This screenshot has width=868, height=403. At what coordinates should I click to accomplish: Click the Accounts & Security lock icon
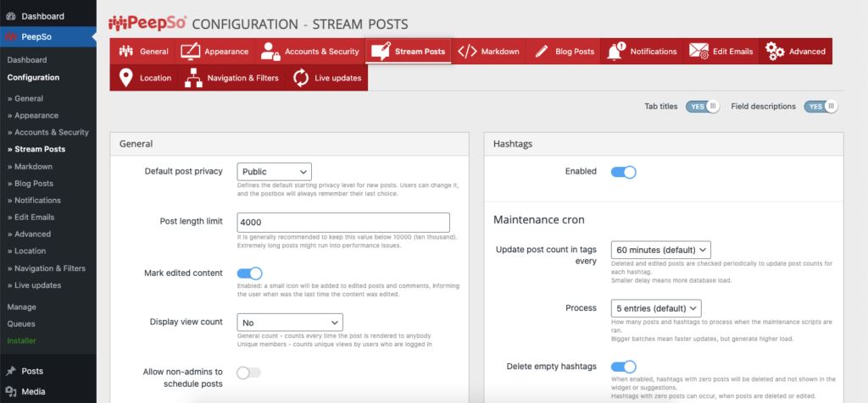click(270, 52)
